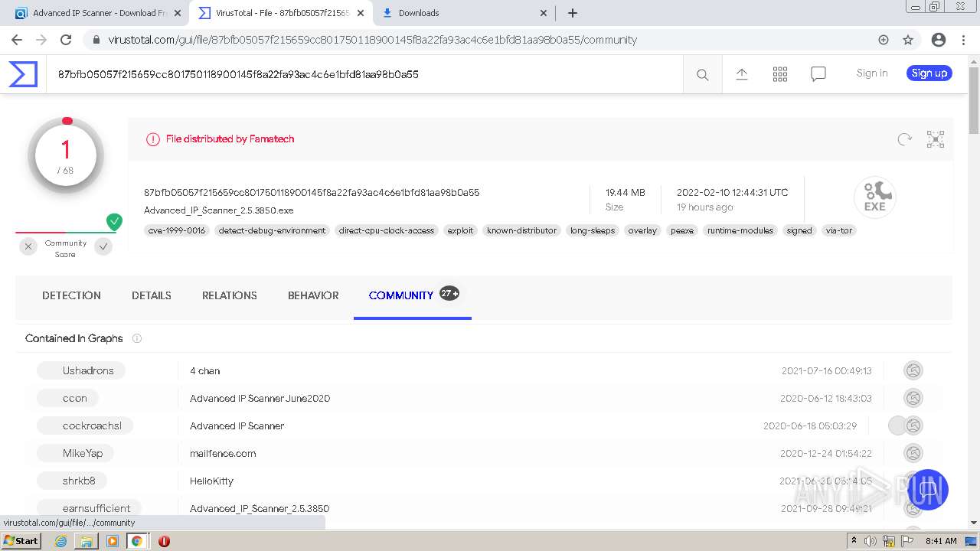Image resolution: width=980 pixels, height=551 pixels.
Task: Click the 'Advanced IP Scanner June2020' graph title
Action: click(260, 398)
